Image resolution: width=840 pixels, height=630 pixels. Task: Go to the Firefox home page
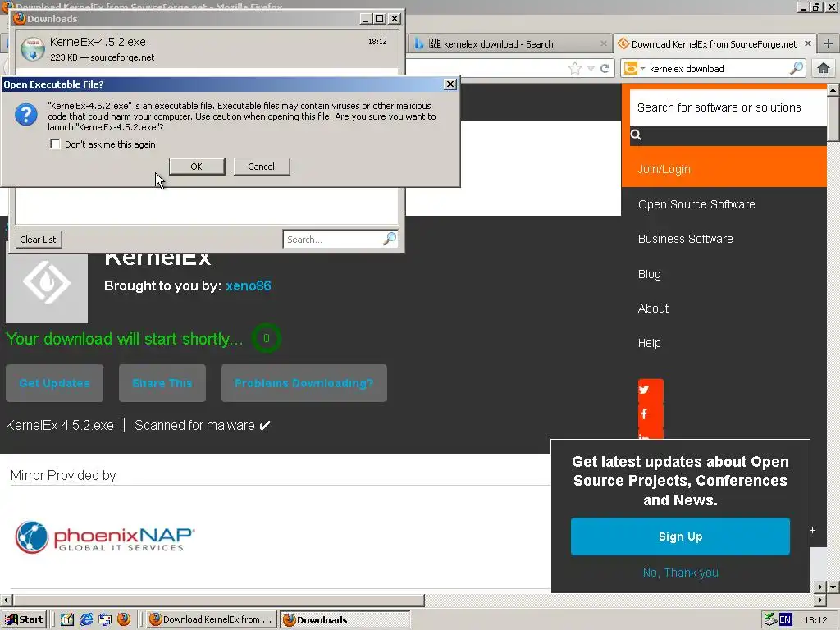824,68
